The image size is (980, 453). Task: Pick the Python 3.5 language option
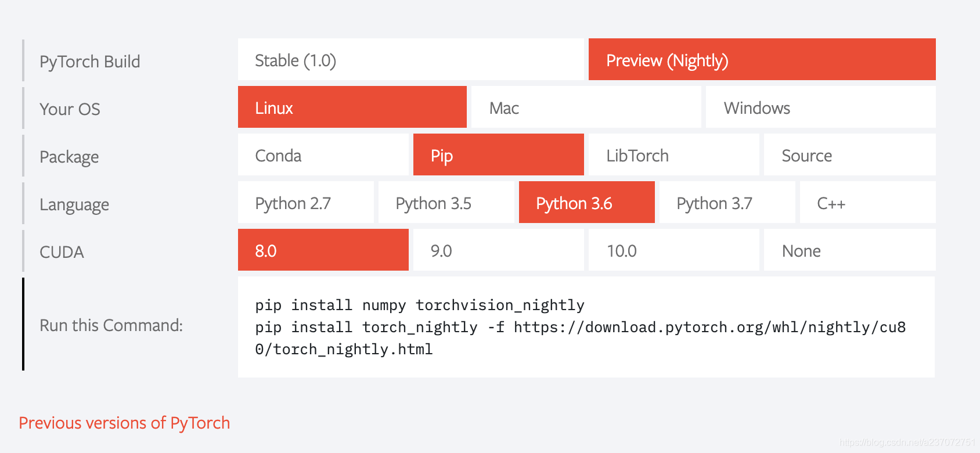point(446,203)
